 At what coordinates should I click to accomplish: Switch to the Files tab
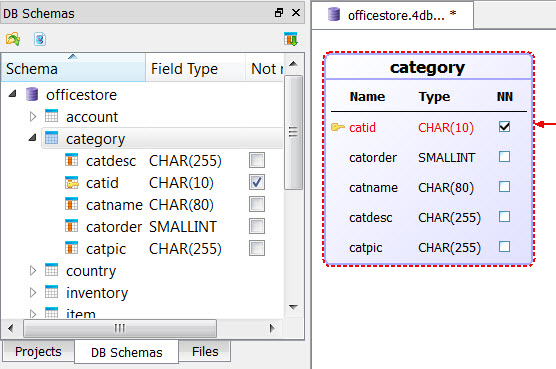[205, 351]
